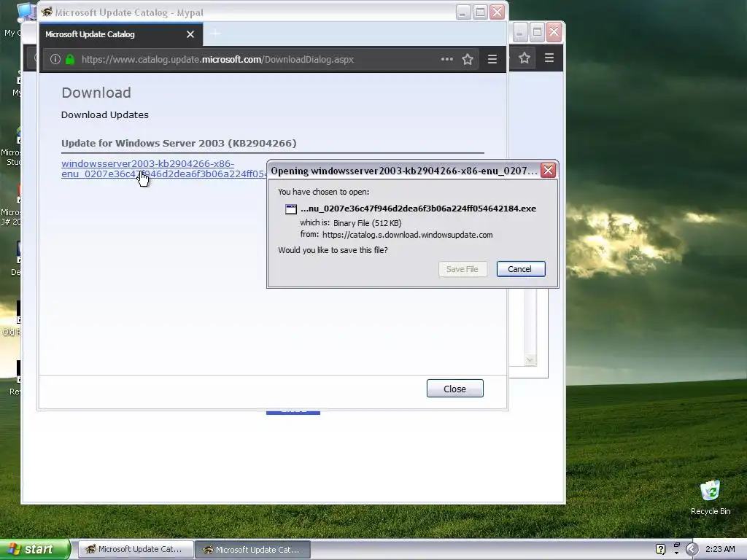Open the hamburger menu in background browser window
This screenshot has height=560, width=747.
[x=549, y=58]
